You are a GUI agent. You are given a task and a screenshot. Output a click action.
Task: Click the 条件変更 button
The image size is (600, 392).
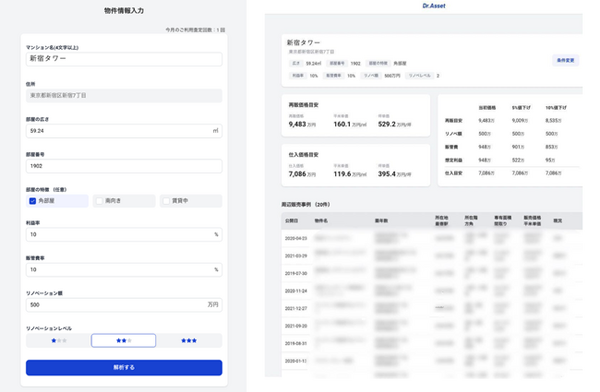565,60
